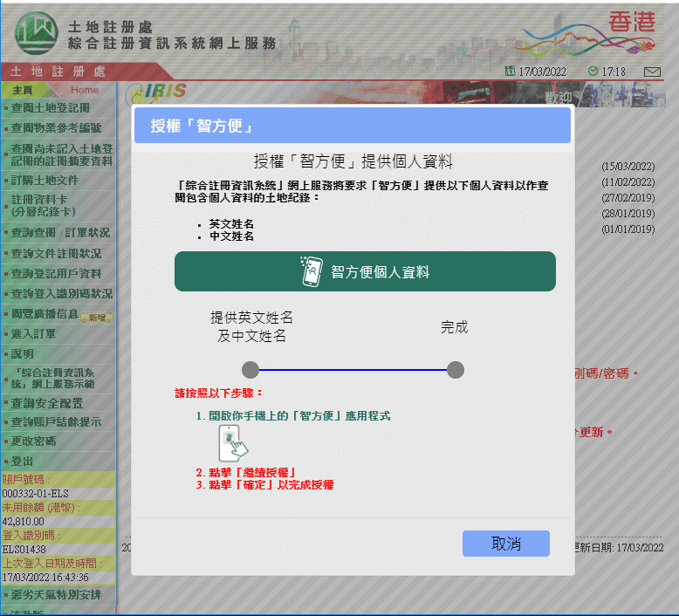
Task: Click the 授權「智方便」 dialog title bar
Action: tap(353, 126)
